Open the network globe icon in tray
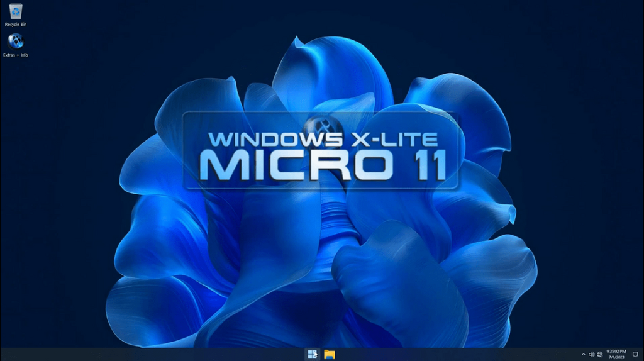Screen dimensions: 644x361 click(x=599, y=355)
